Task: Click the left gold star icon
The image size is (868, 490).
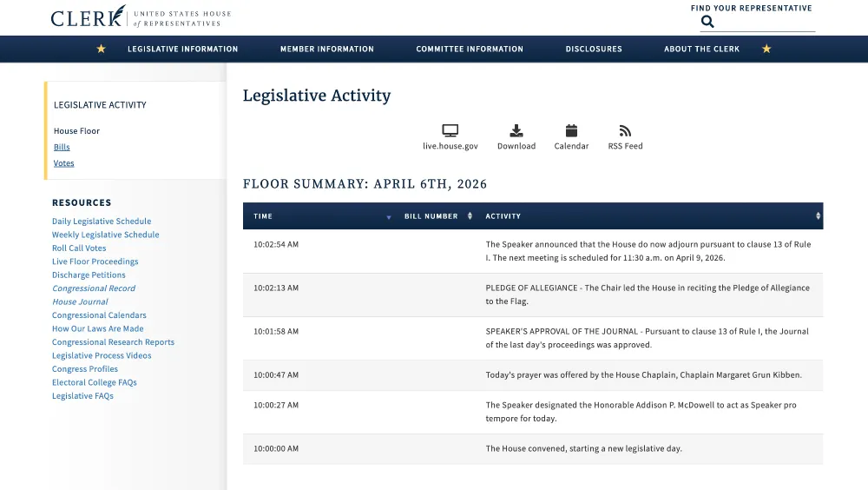Action: [x=101, y=49]
